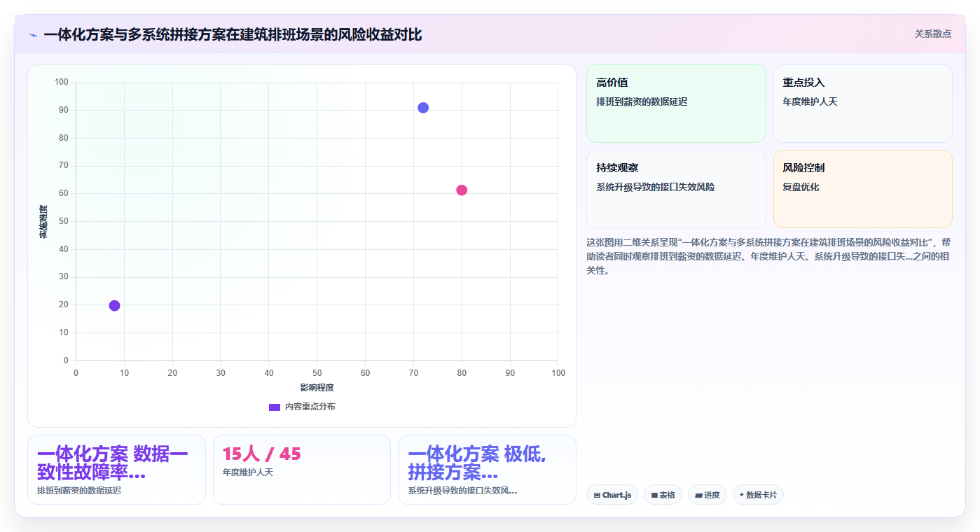Click the 关系散点 label in header
This screenshot has height=532, width=980.
pyautogui.click(x=932, y=34)
